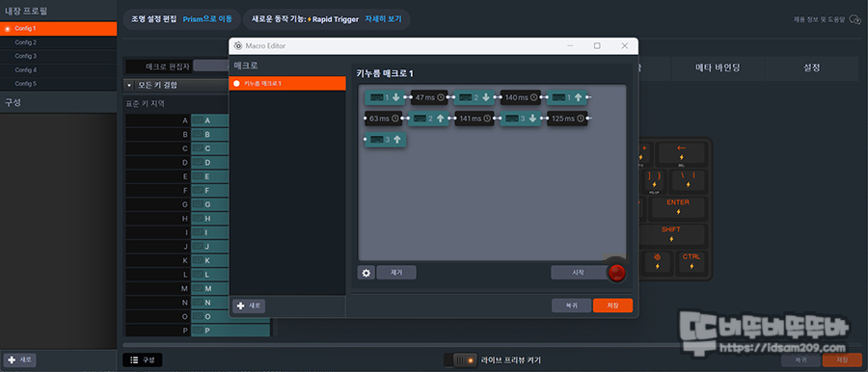The image size is (868, 372).
Task: Click main window 저장 save button
Action: pyautogui.click(x=842, y=360)
